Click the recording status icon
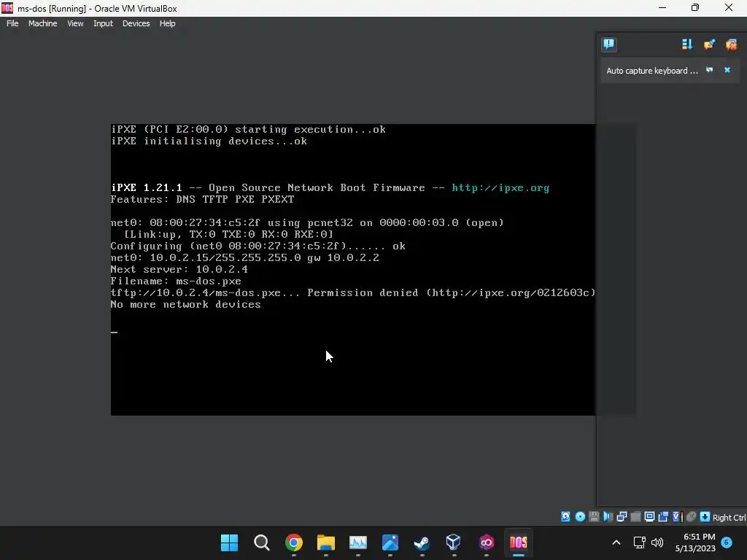The height and width of the screenshot is (560, 747). (663, 517)
